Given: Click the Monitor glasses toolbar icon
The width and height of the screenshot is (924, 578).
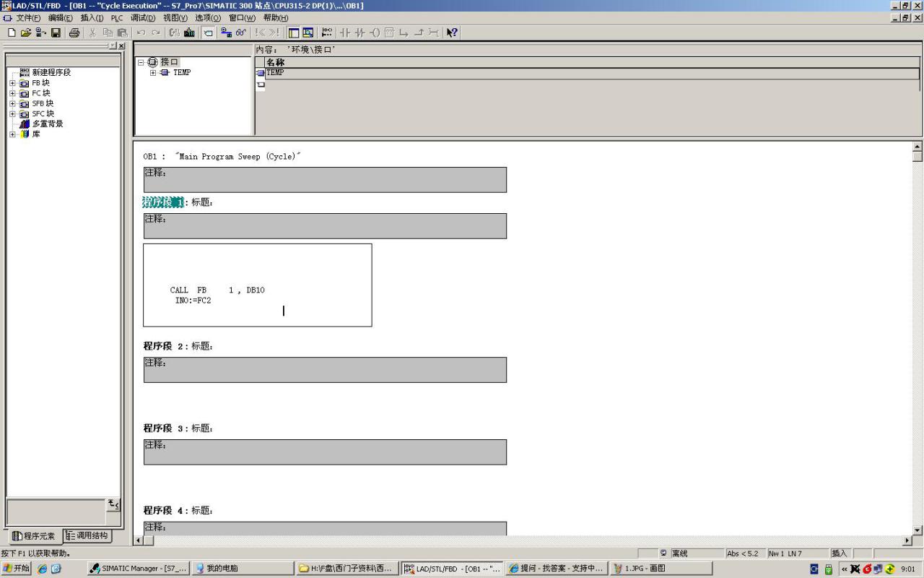Looking at the screenshot, I should coord(240,33).
